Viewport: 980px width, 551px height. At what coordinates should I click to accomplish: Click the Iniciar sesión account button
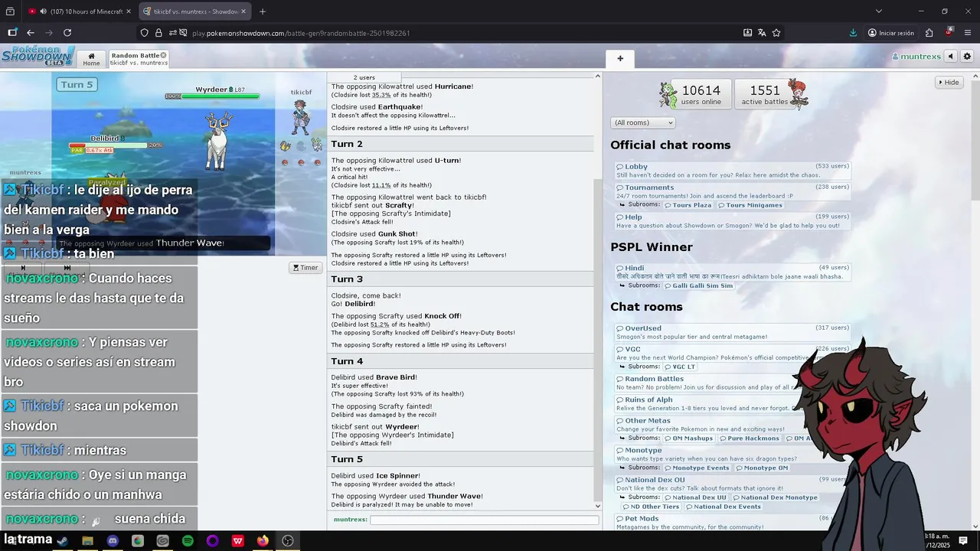[x=891, y=33]
